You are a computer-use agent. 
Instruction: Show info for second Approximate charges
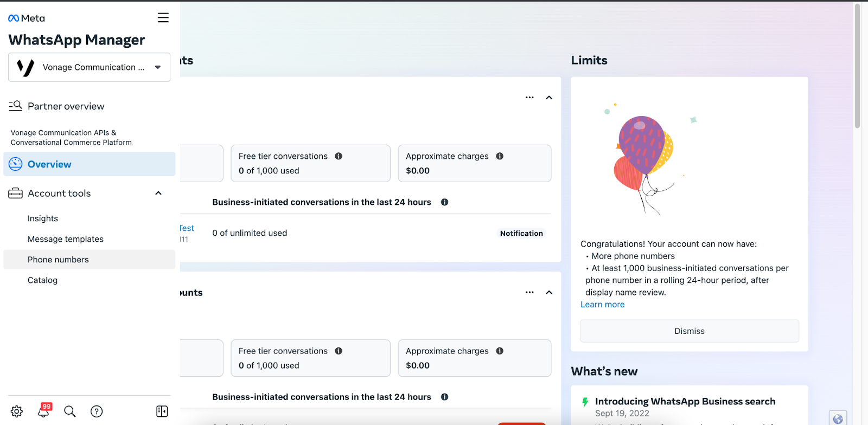(500, 351)
